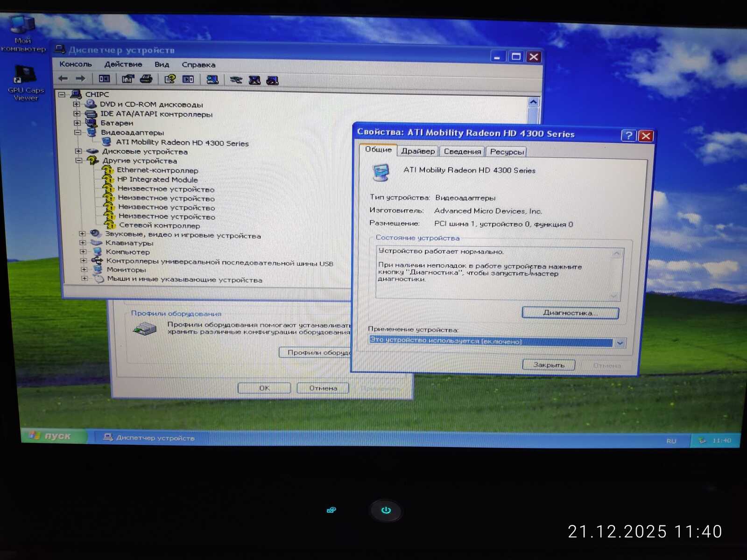Expand the USB controllers node

(x=84, y=260)
